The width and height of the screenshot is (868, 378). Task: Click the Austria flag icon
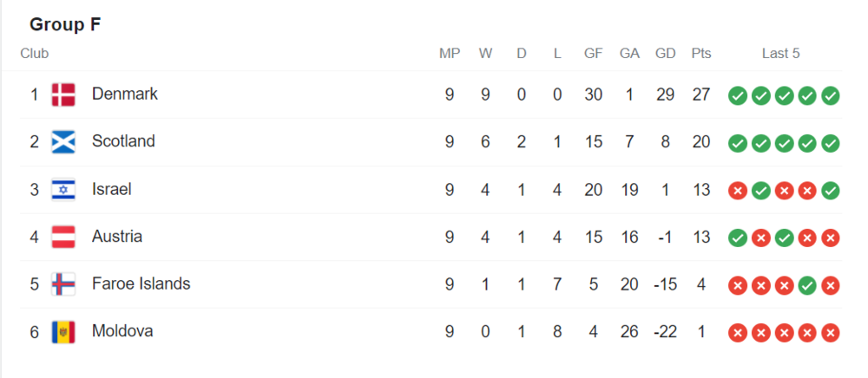[x=63, y=237]
